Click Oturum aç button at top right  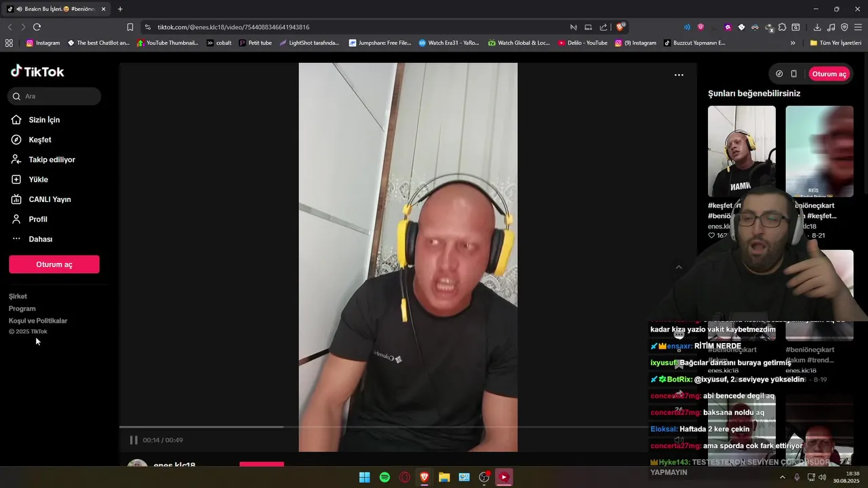tap(829, 74)
